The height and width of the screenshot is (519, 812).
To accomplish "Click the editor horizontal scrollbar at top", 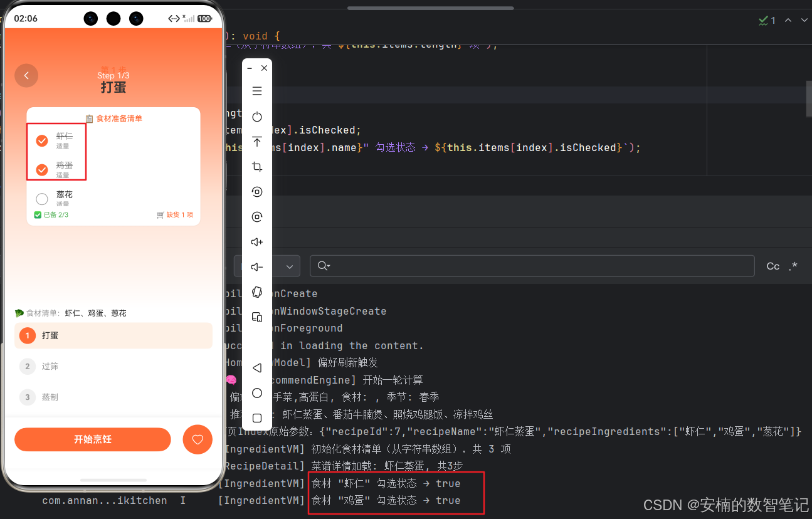I will [x=431, y=8].
